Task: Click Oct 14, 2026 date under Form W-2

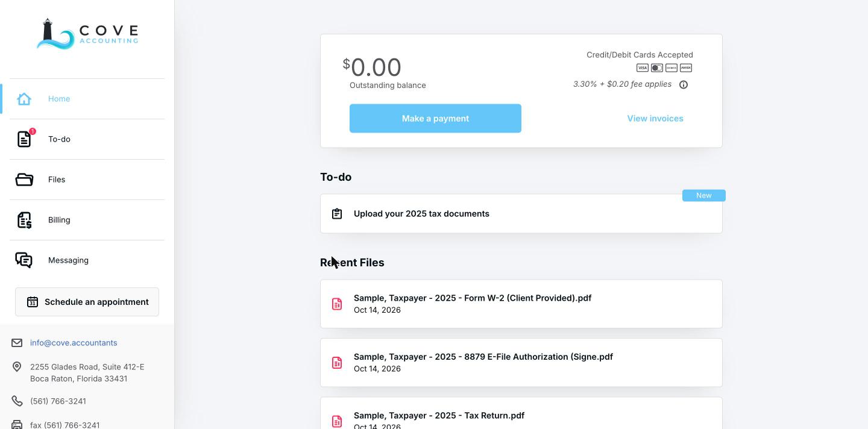Action: tap(377, 310)
